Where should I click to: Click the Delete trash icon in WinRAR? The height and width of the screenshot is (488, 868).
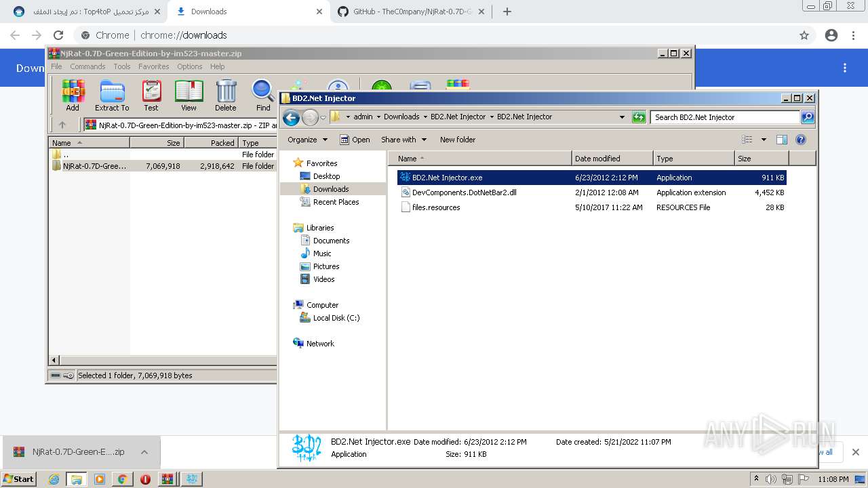(226, 96)
